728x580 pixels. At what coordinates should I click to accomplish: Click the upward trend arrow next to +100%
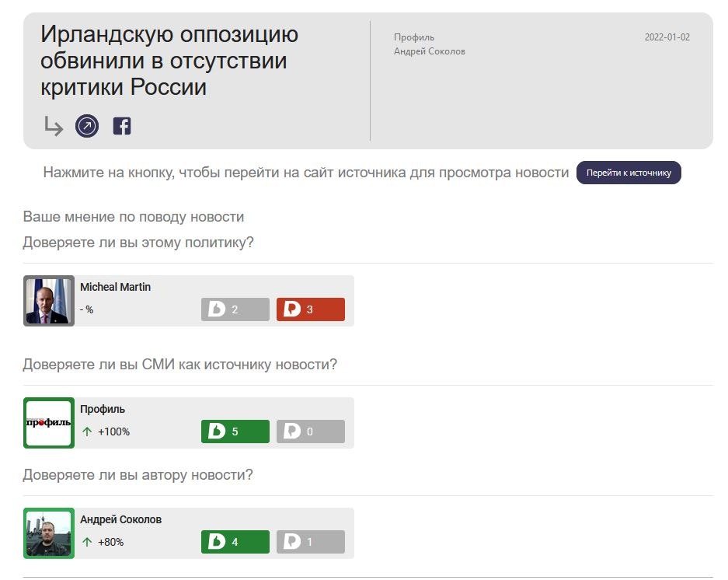pos(86,431)
